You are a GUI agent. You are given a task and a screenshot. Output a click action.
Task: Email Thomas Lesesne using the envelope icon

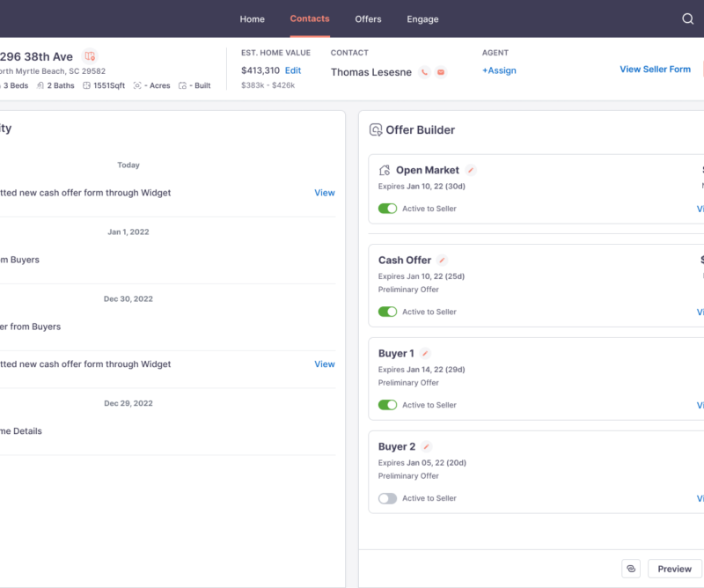(441, 72)
